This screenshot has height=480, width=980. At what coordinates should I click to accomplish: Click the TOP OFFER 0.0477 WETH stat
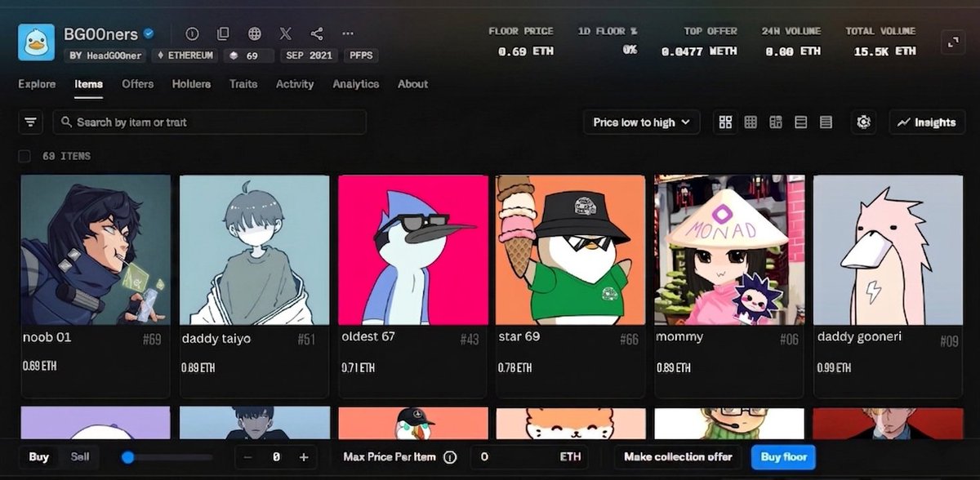click(x=698, y=41)
